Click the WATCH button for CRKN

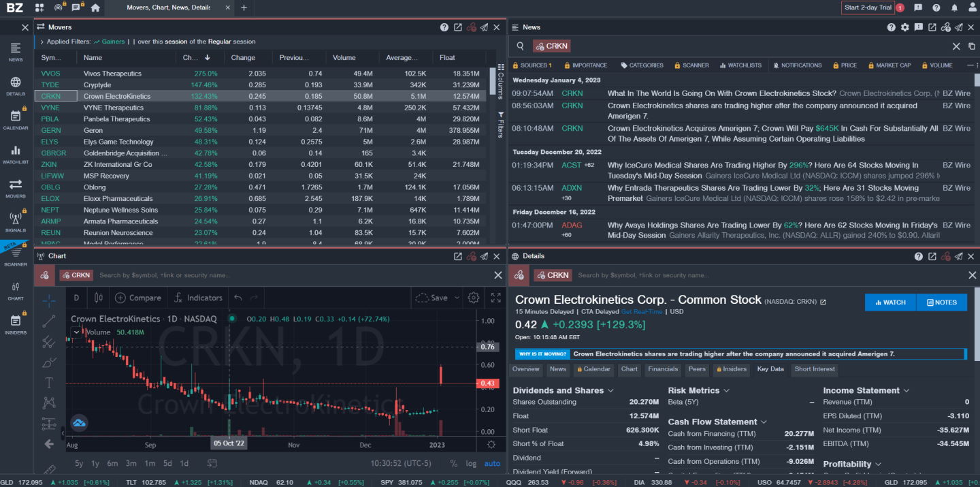[889, 302]
